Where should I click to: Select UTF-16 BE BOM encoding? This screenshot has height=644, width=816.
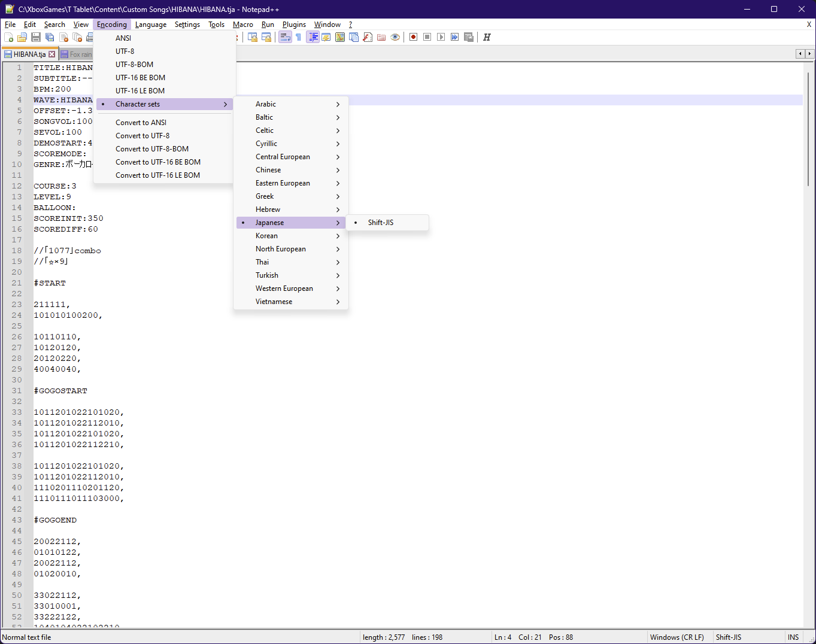165,78
